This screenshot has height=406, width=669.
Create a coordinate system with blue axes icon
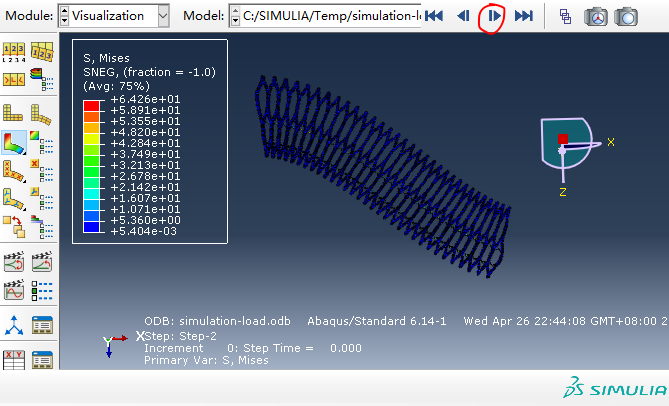tap(14, 326)
